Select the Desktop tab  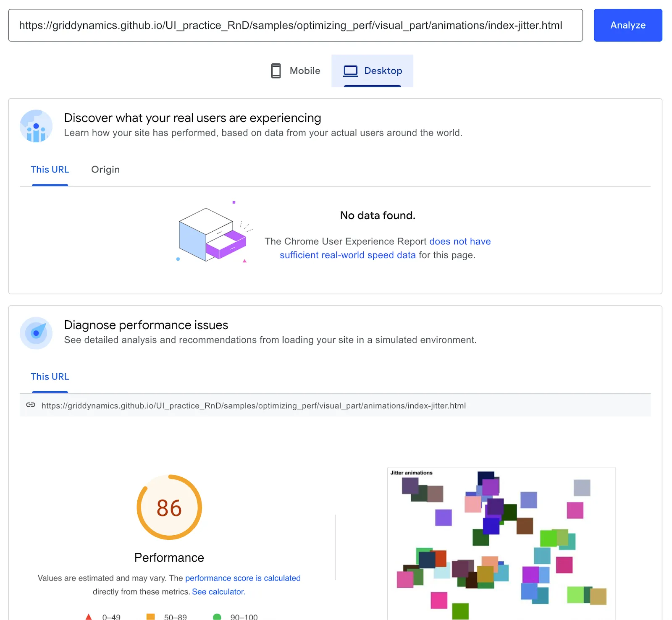373,71
